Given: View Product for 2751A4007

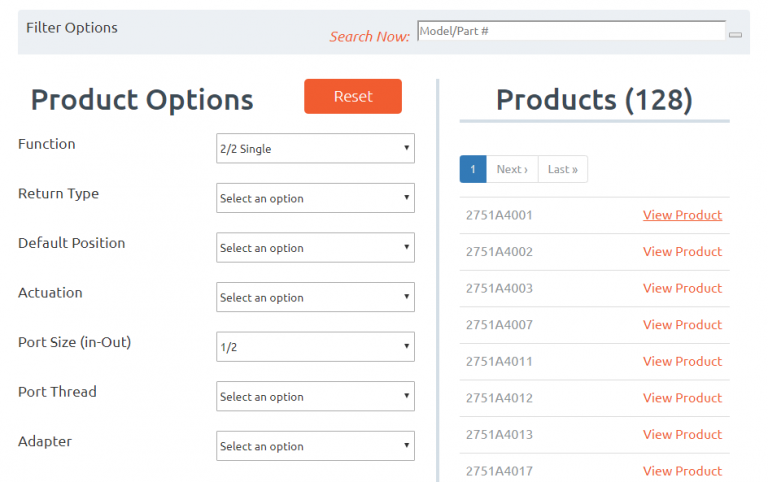Looking at the screenshot, I should pos(682,325).
